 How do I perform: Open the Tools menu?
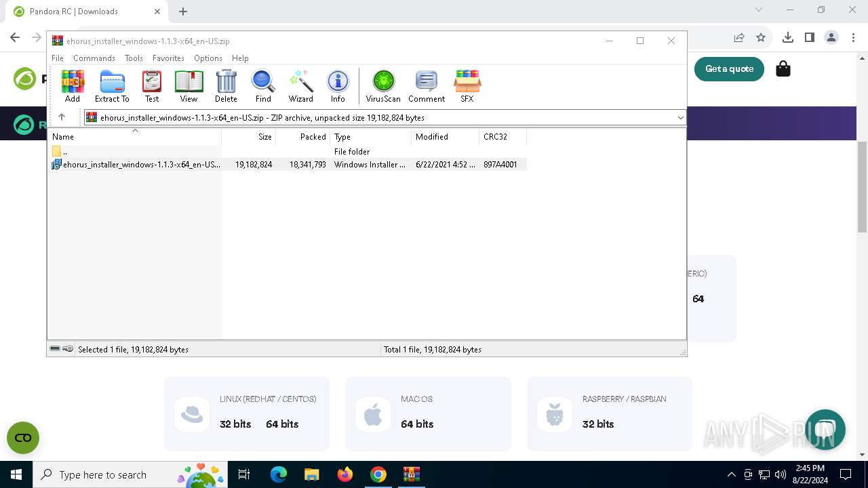(134, 58)
